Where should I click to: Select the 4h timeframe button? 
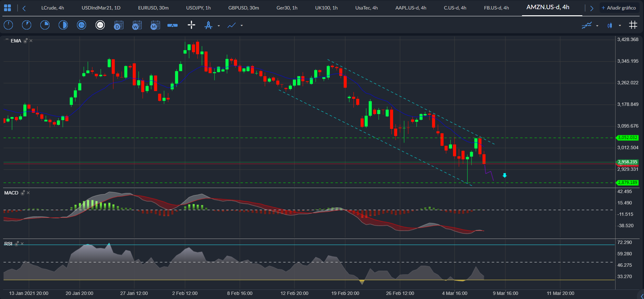click(x=100, y=25)
